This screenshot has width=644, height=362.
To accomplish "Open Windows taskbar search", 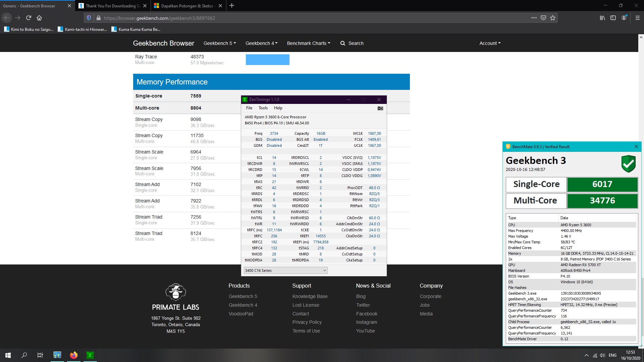I will pos(24,355).
